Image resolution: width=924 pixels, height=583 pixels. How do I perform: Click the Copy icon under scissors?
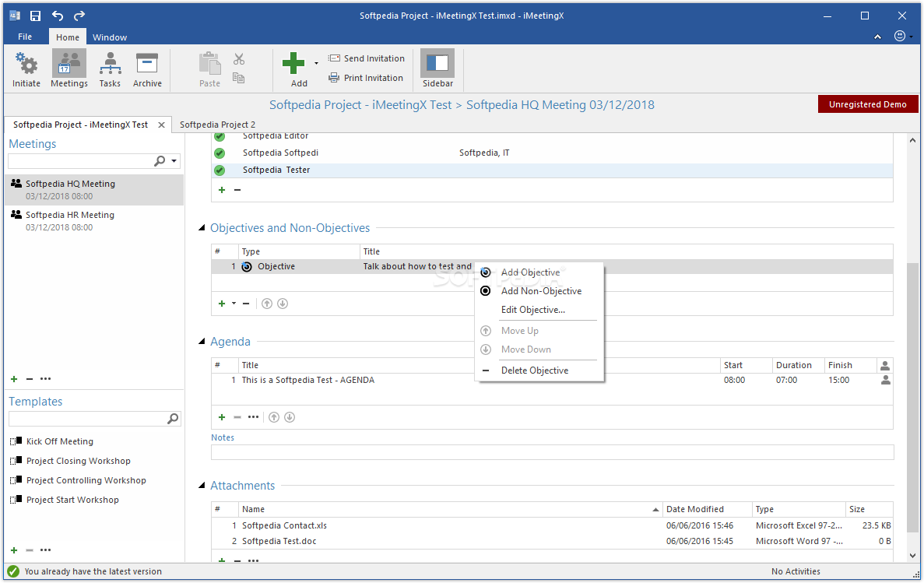click(x=239, y=78)
